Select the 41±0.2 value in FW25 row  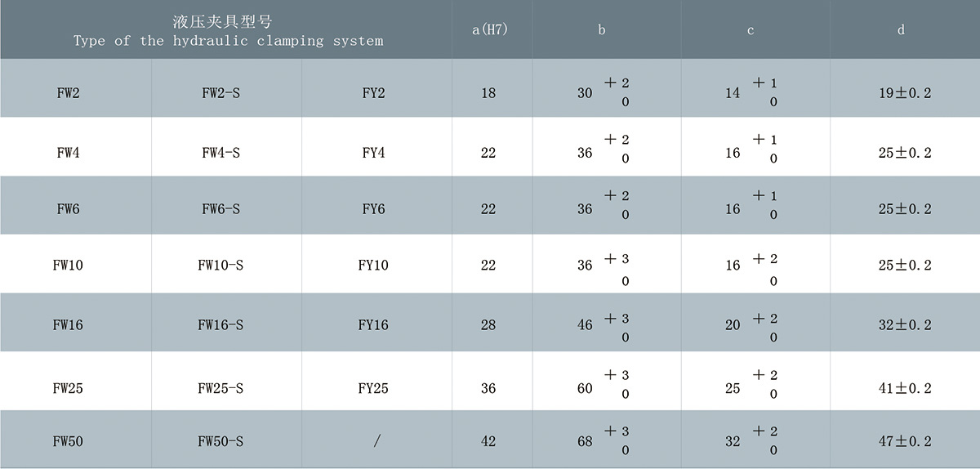pyautogui.click(x=905, y=389)
